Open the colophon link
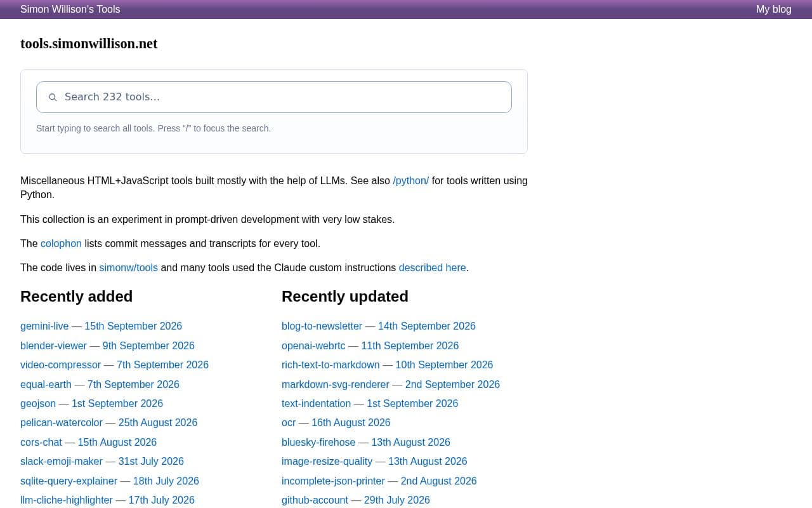Viewport: 812px width, 508px height. pyautogui.click(x=61, y=243)
